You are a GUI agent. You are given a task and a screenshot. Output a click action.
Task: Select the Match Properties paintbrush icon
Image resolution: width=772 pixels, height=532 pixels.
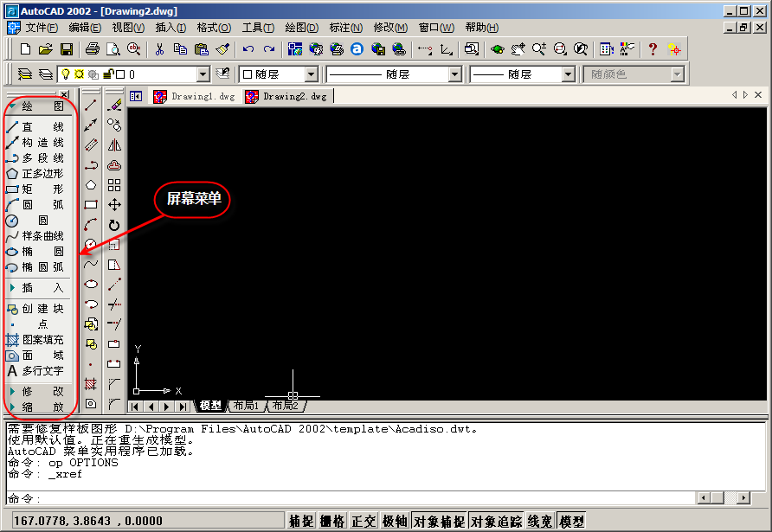tap(222, 49)
